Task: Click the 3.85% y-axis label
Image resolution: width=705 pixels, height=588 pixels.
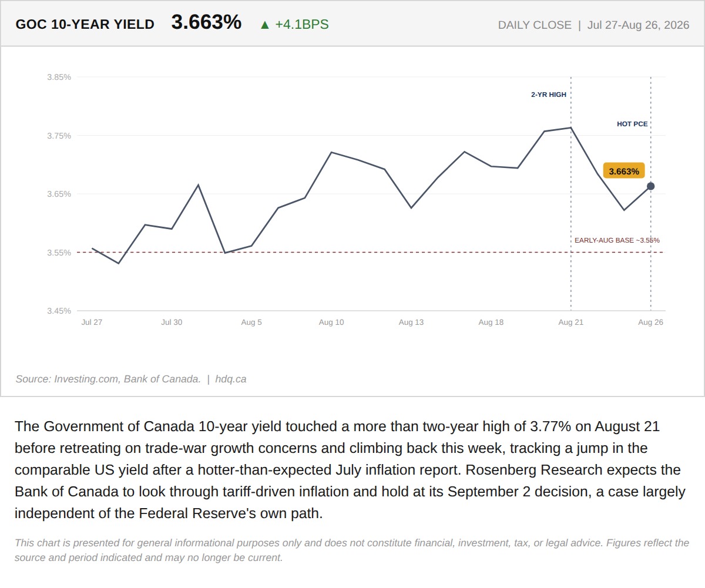Action: pos(59,77)
